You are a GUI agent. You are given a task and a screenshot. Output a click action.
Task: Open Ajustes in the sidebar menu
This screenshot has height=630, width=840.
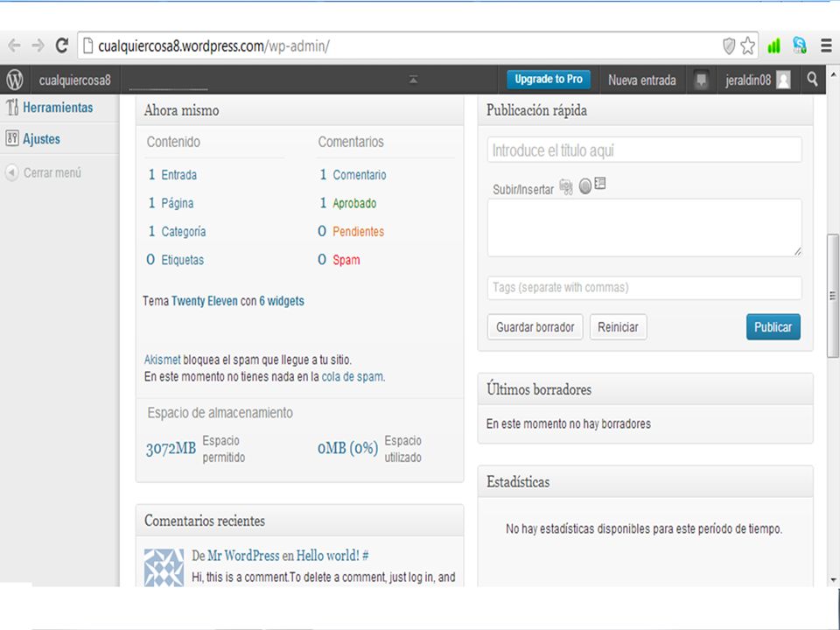[x=41, y=139]
